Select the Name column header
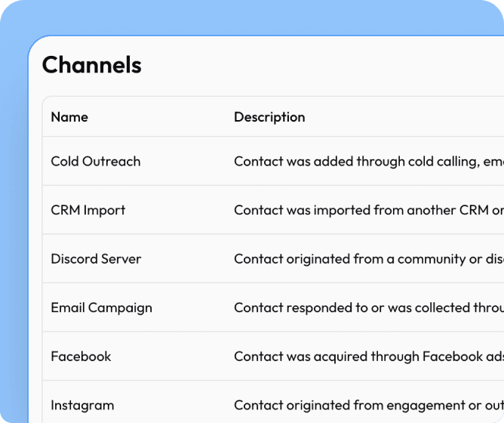 coord(69,117)
